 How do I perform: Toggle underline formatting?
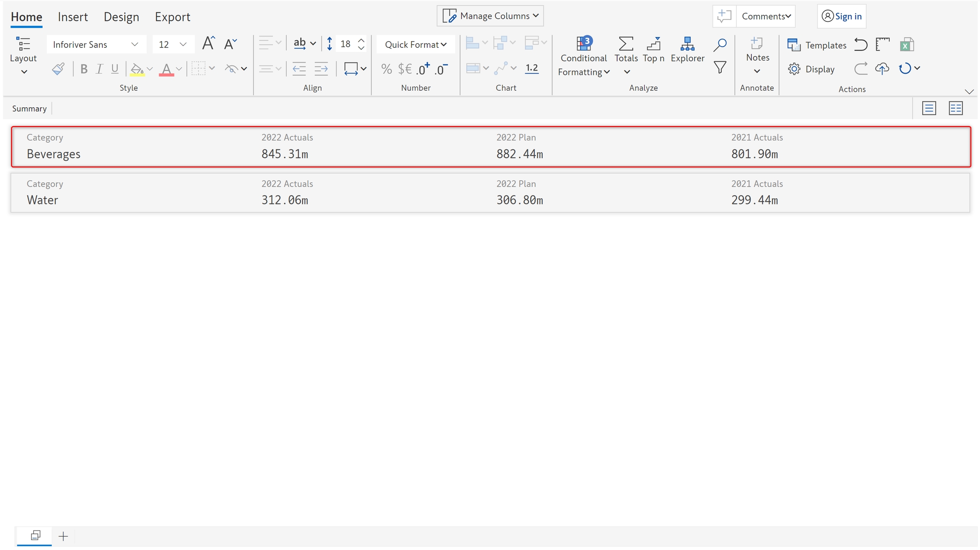114,69
